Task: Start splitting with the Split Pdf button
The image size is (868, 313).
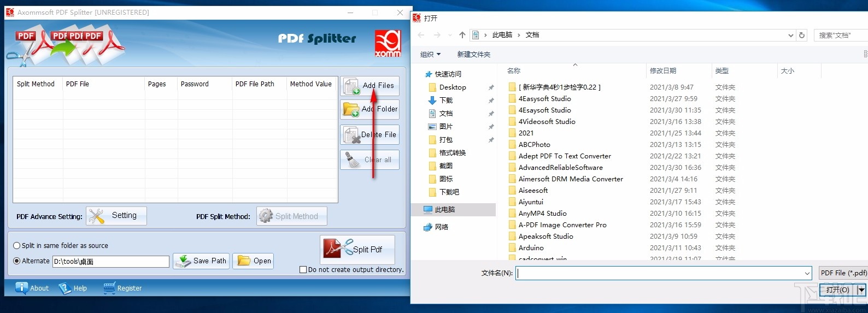Action: (357, 250)
